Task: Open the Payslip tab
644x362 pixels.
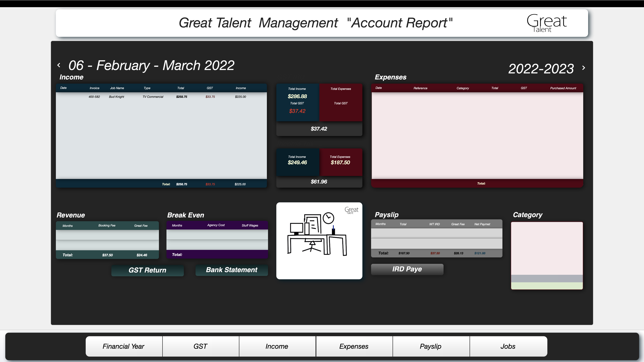Action: click(x=431, y=346)
